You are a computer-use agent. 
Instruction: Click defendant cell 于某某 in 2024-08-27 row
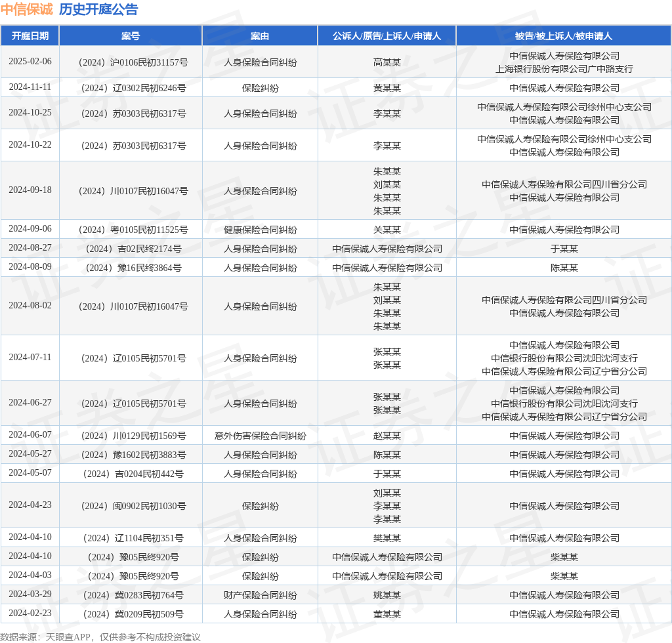pos(564,249)
